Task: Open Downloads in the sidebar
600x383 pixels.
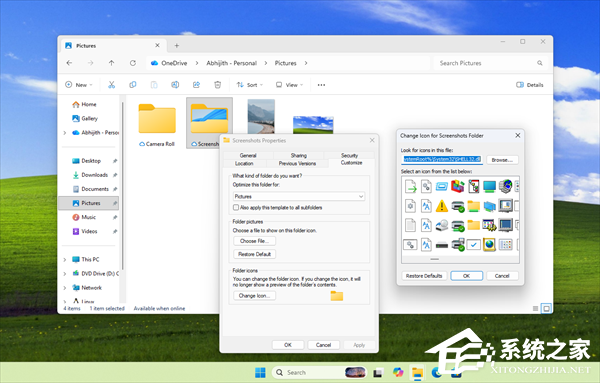Action: 94,175
